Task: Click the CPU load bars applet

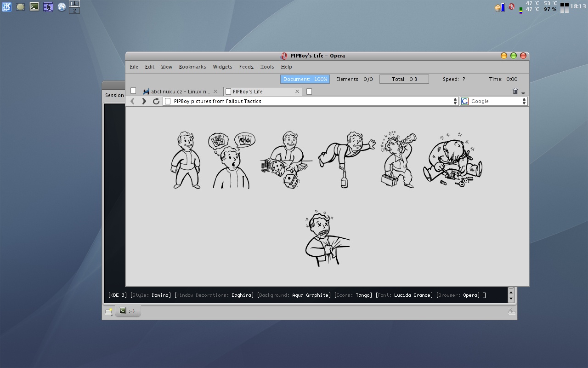Action: pyautogui.click(x=565, y=7)
